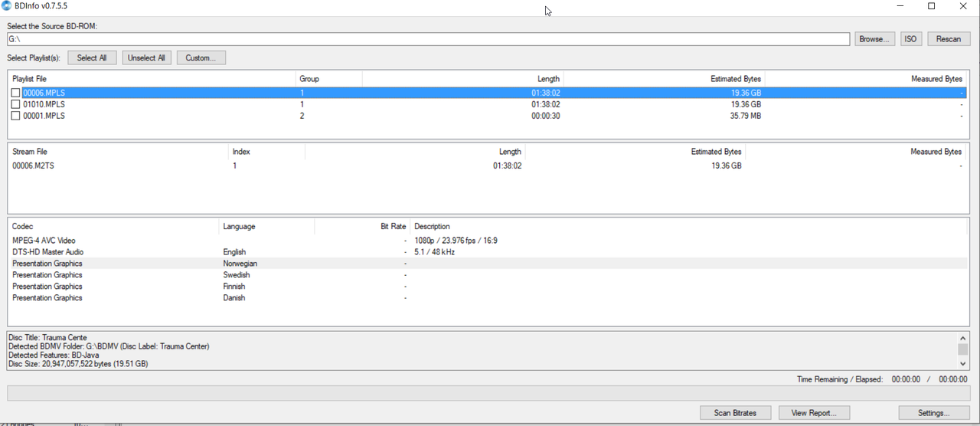Click the Bit Rate column header
The width and height of the screenshot is (980, 426).
361,227
